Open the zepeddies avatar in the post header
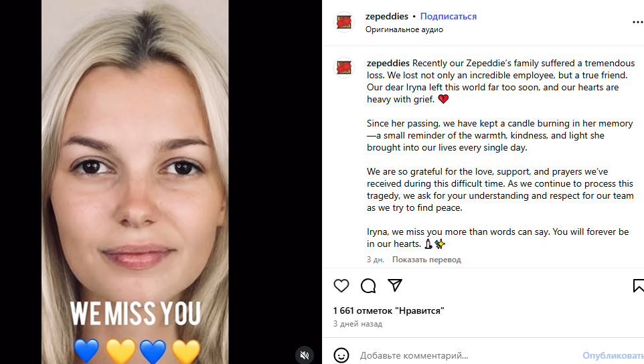 point(344,22)
